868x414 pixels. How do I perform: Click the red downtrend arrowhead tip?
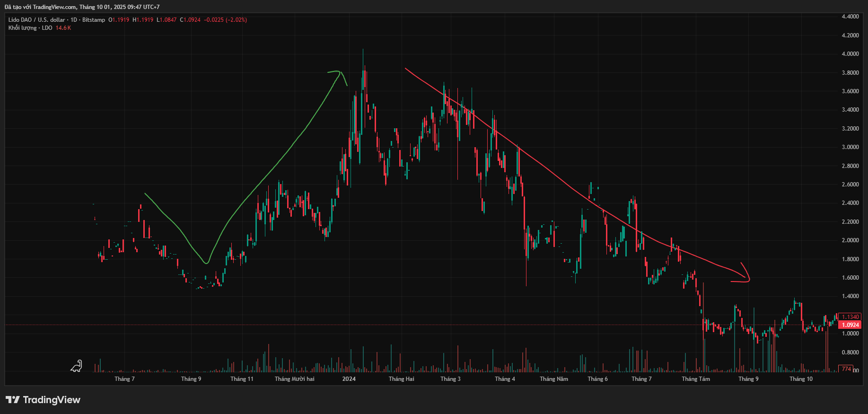(x=748, y=280)
